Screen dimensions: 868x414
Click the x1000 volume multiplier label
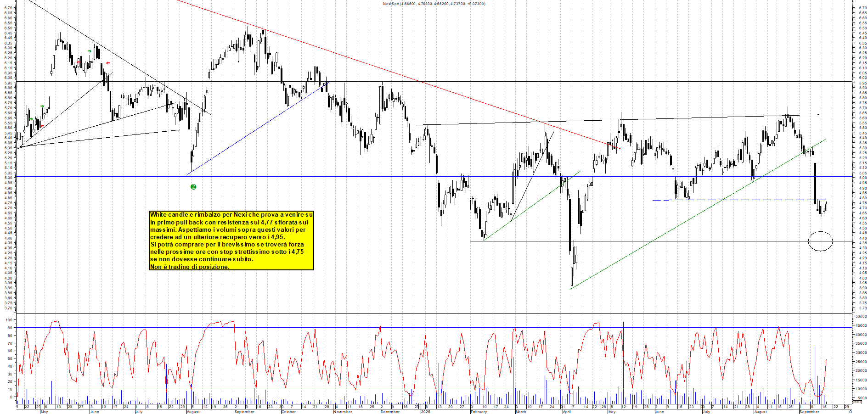coord(857,402)
